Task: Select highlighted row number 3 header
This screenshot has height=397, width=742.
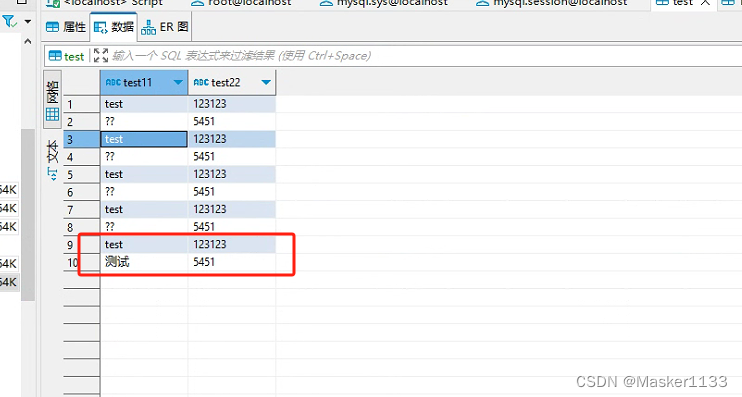Action: point(81,139)
